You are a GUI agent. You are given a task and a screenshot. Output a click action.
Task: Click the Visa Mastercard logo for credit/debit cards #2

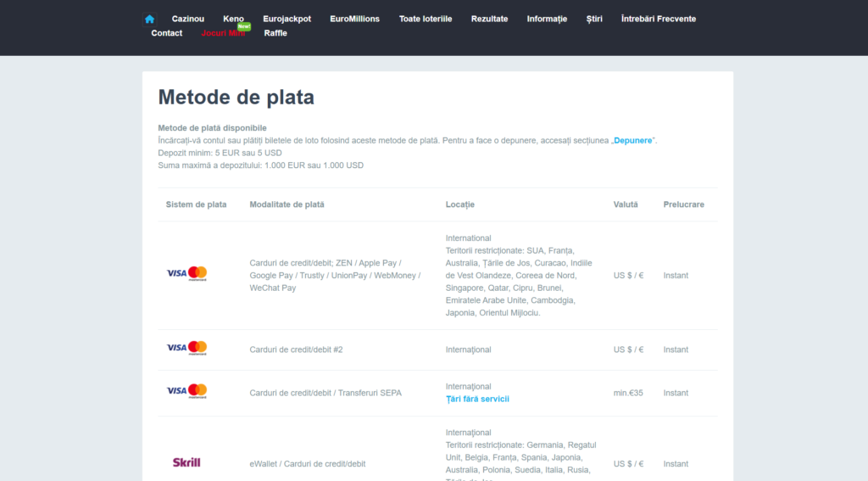point(186,348)
